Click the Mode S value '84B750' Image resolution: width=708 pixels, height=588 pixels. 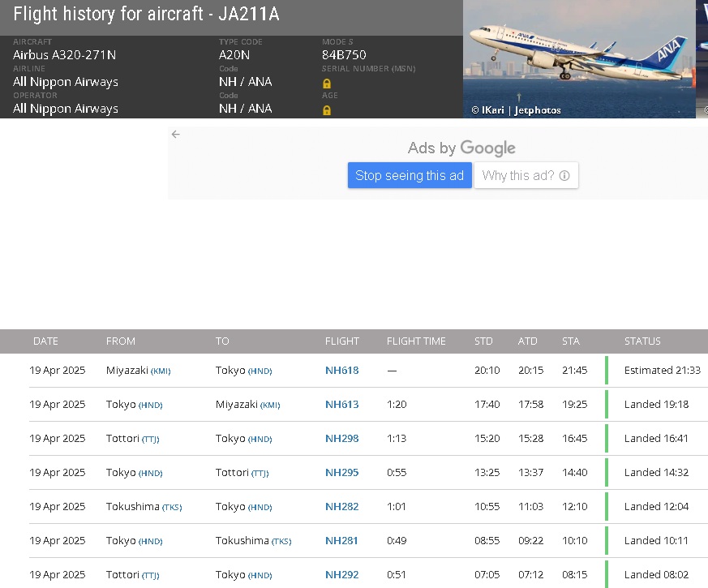click(x=344, y=55)
